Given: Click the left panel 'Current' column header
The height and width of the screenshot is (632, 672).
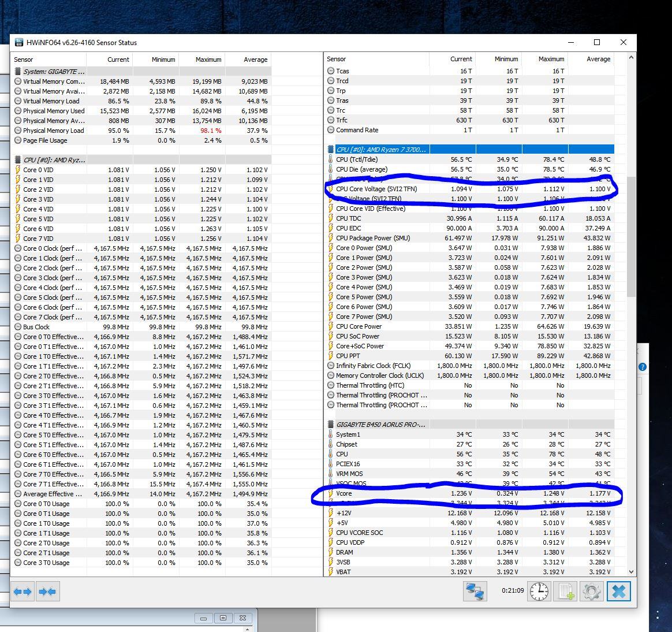Looking at the screenshot, I should point(110,60).
